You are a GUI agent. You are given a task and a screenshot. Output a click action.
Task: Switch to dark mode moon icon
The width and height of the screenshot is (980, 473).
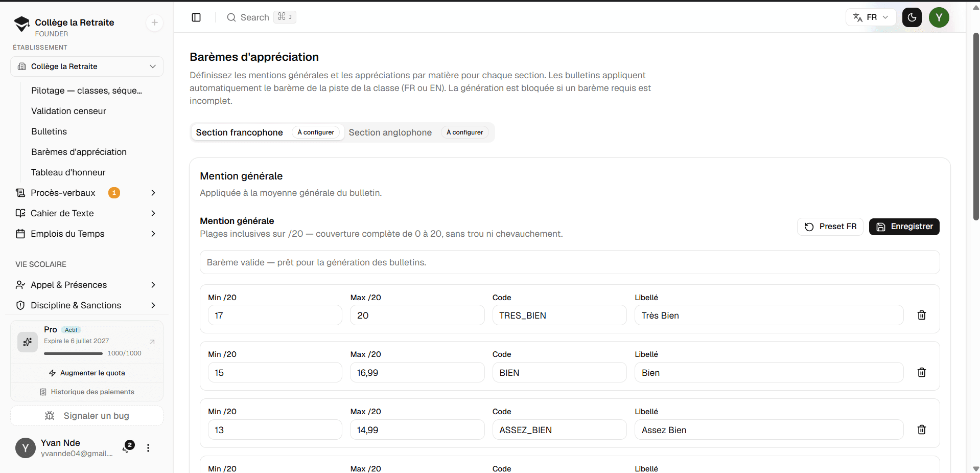pyautogui.click(x=912, y=17)
